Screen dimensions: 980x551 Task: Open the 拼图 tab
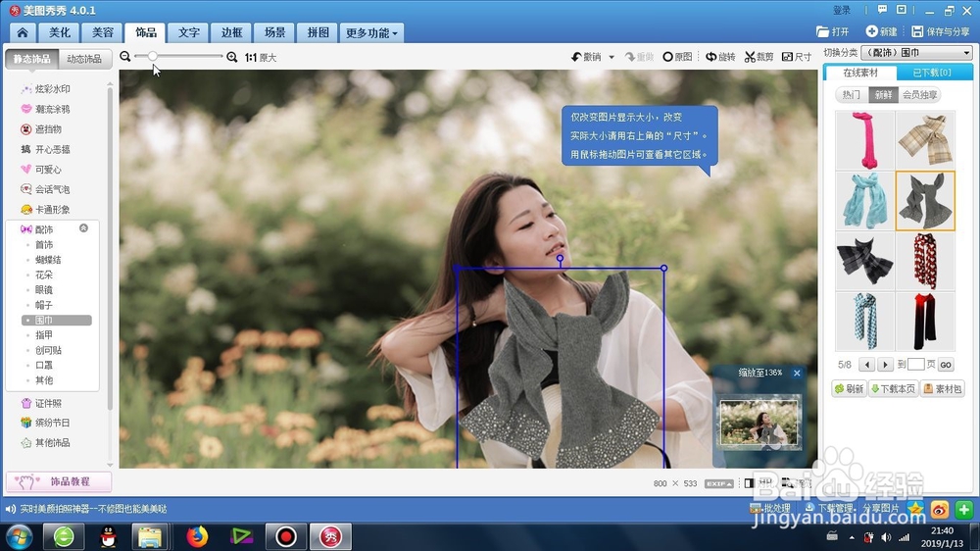tap(318, 32)
